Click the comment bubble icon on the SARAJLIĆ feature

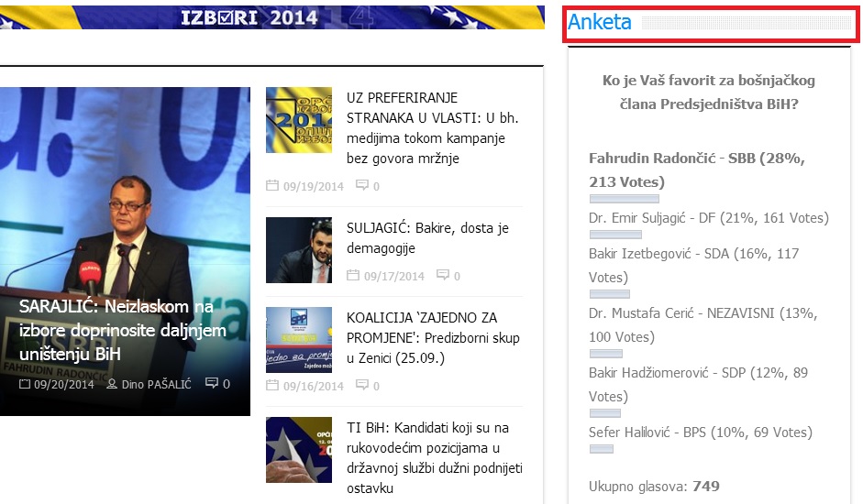click(212, 384)
